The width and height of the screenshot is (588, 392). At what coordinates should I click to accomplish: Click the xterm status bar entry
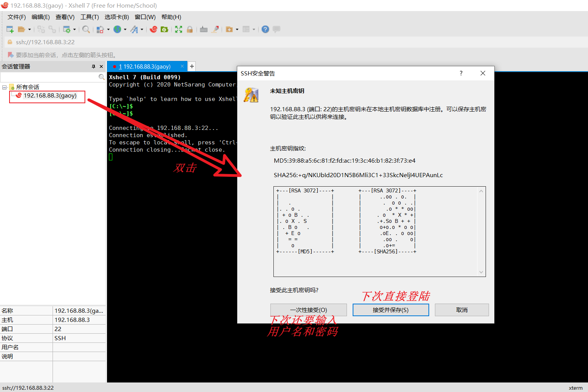[x=575, y=388]
